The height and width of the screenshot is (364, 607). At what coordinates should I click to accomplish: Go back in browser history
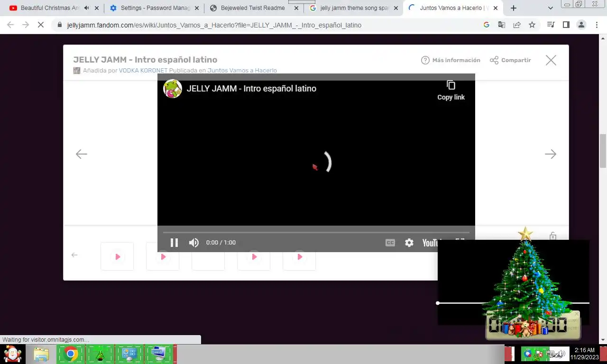(x=10, y=25)
